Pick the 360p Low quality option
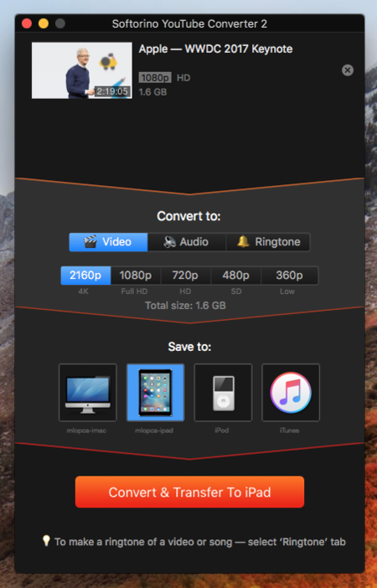377x588 pixels. (x=289, y=276)
